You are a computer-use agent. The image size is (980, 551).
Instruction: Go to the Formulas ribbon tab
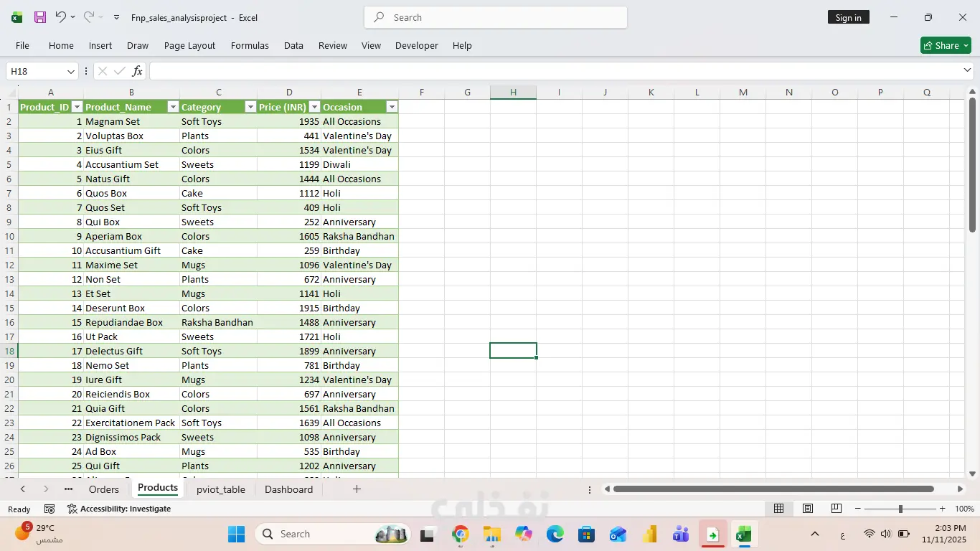[250, 45]
